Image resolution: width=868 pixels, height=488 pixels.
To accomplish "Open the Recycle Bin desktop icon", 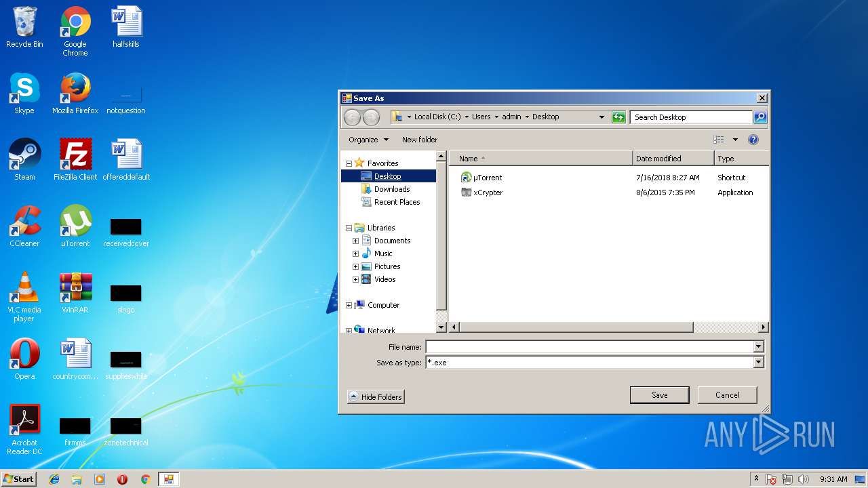I will tap(24, 28).
